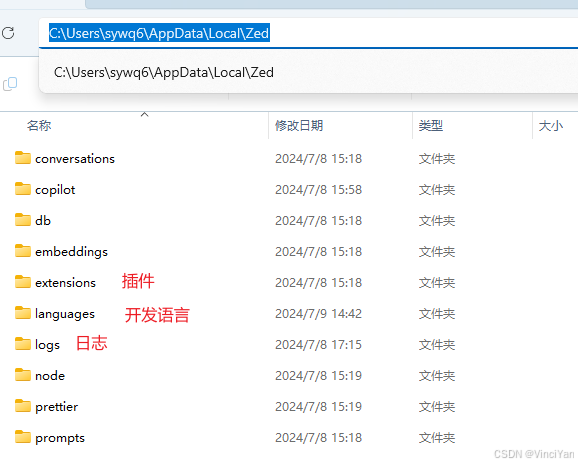
Task: Click the node folder name
Action: [50, 376]
